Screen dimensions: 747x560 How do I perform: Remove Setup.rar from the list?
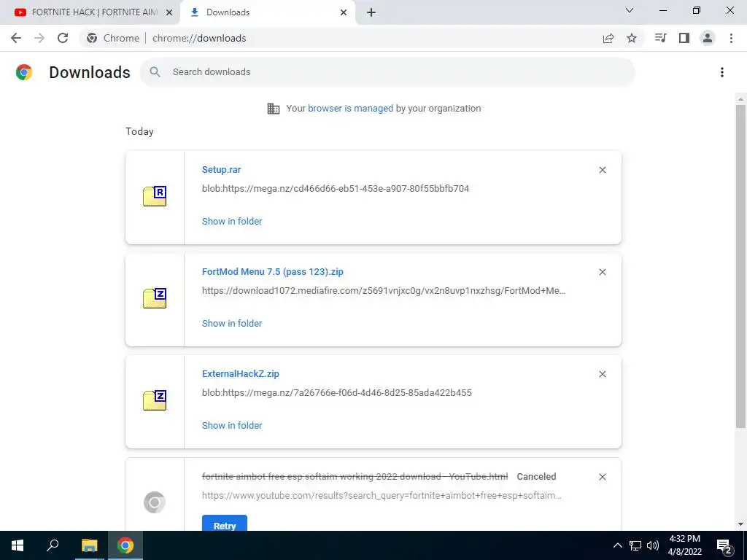pyautogui.click(x=602, y=170)
